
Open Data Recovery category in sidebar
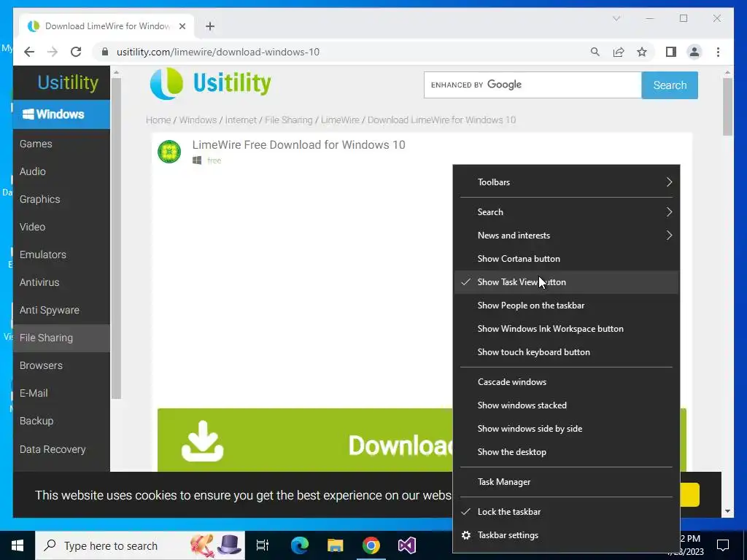(61, 449)
